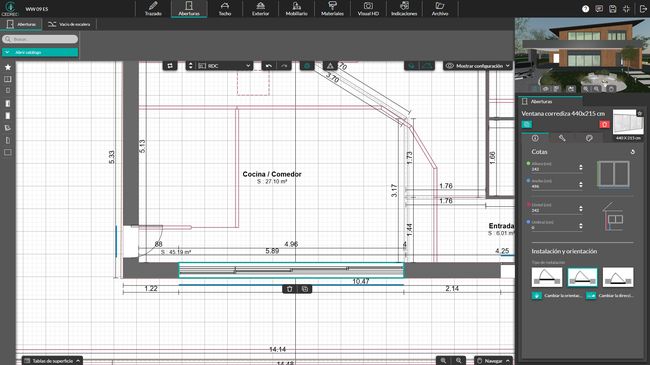Image resolution: width=650 pixels, height=365 pixels.
Task: Expand the Abrir catálogo bar
Action: point(40,52)
